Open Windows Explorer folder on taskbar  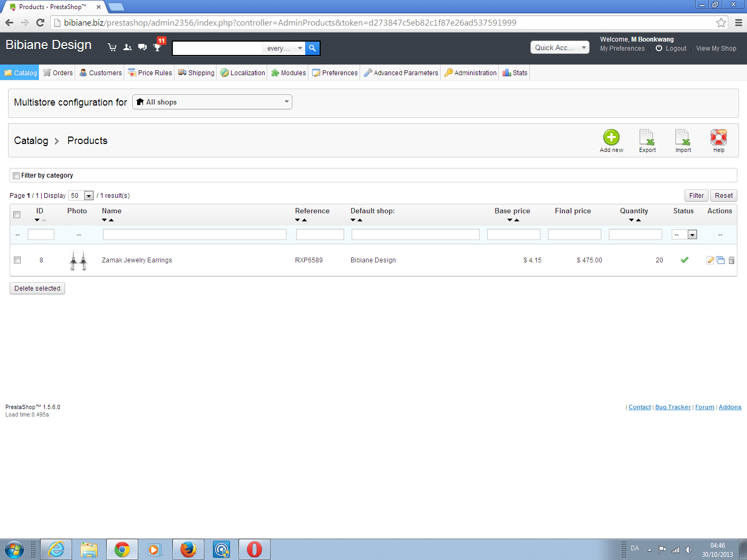(x=89, y=549)
